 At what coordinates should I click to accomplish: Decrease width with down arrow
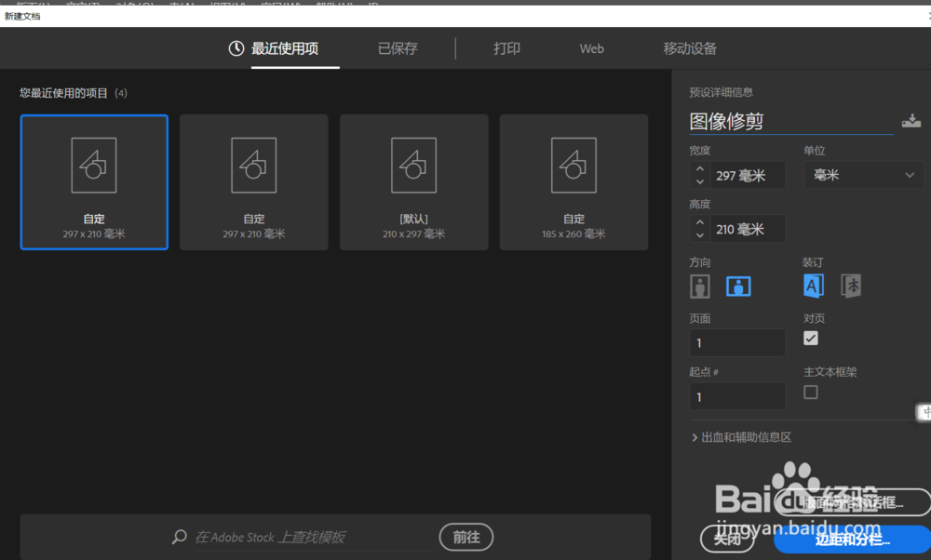point(700,181)
